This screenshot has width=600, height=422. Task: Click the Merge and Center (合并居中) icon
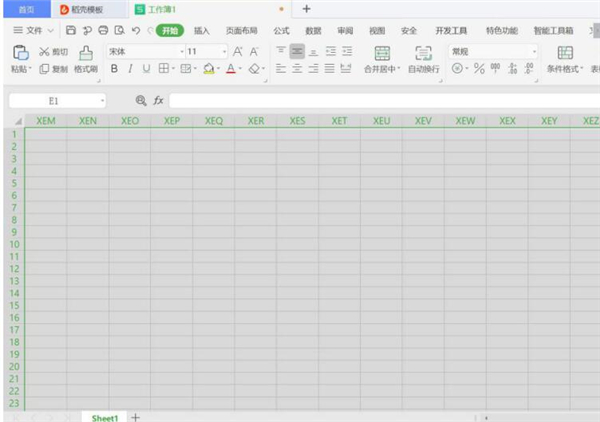pyautogui.click(x=382, y=58)
